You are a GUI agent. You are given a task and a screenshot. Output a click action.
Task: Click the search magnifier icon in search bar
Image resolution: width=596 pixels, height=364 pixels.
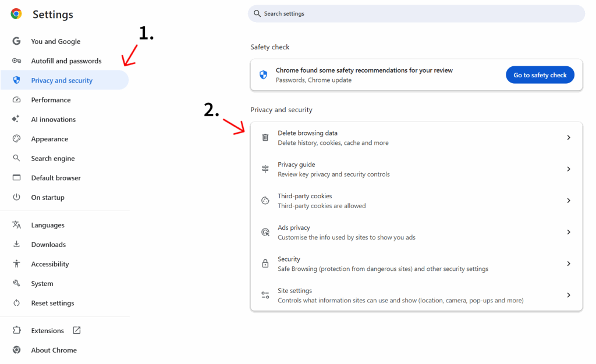[257, 13]
